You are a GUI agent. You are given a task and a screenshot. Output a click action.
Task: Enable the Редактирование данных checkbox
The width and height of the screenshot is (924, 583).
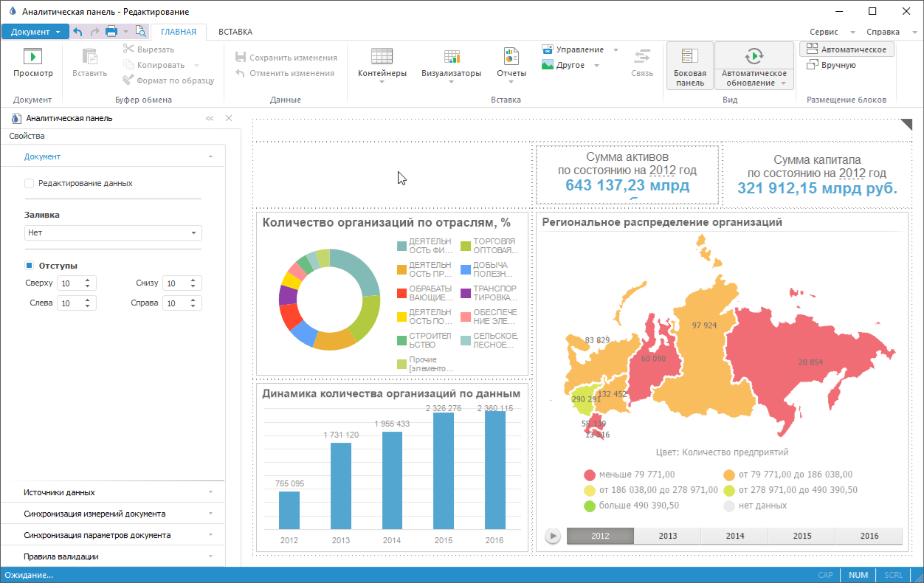30,183
